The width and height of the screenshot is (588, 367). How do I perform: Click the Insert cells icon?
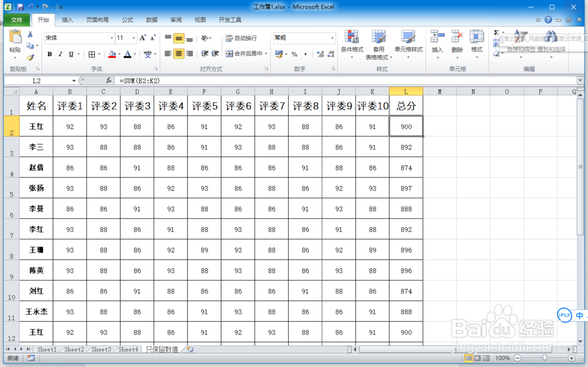click(x=437, y=37)
